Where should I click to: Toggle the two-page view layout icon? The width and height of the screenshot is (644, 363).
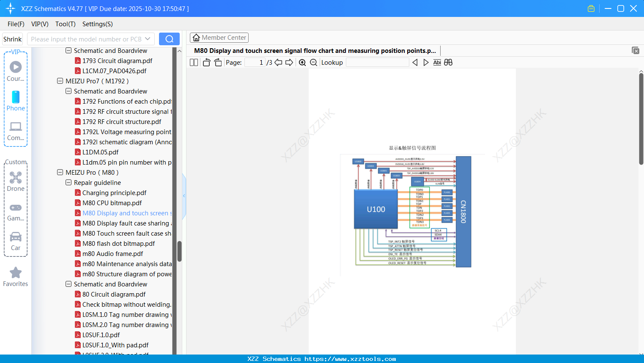[194, 63]
